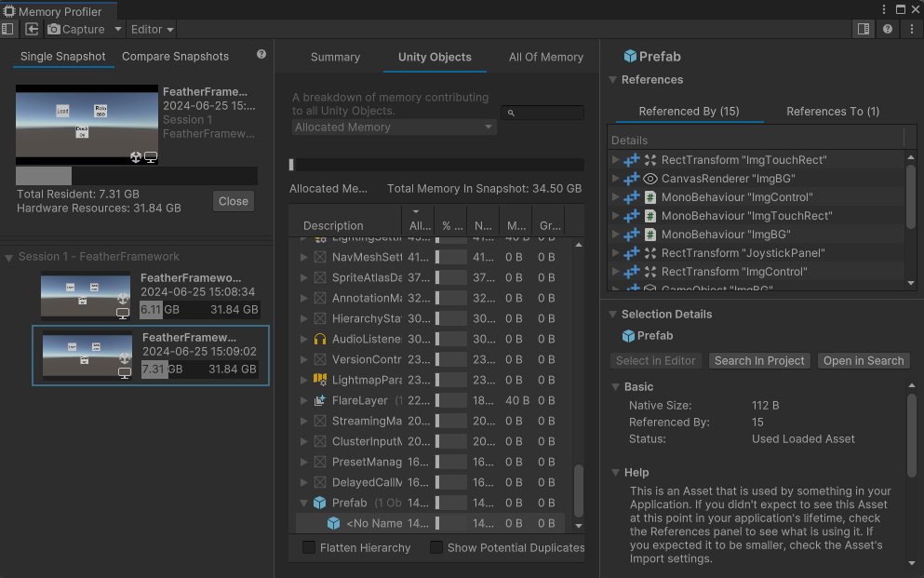Click the opened snapshot preview thumbnail
The width and height of the screenshot is (924, 578).
(87, 125)
